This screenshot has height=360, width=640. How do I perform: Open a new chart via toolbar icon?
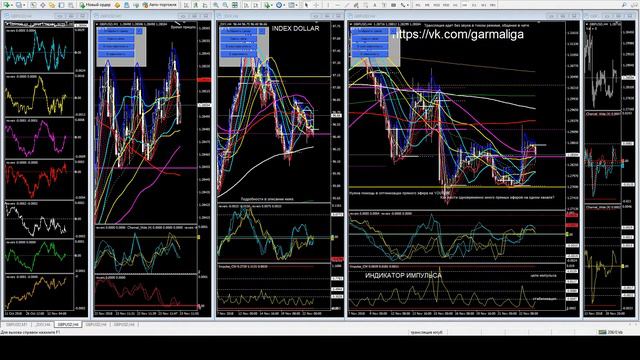coord(7,4)
